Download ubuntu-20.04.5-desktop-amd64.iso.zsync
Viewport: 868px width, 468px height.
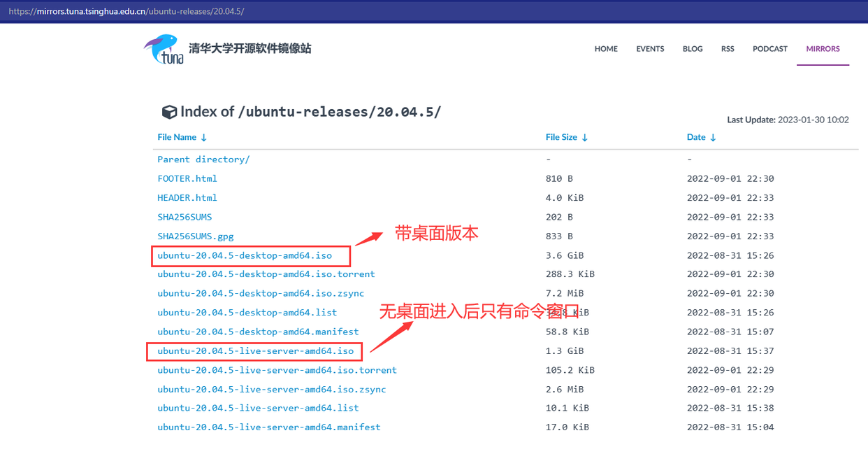[x=261, y=293]
